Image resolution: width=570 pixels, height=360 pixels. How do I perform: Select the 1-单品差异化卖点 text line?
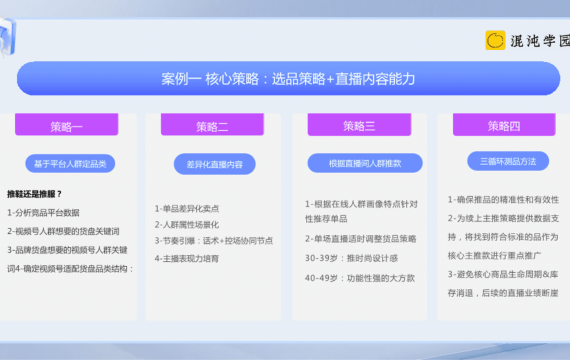point(187,209)
